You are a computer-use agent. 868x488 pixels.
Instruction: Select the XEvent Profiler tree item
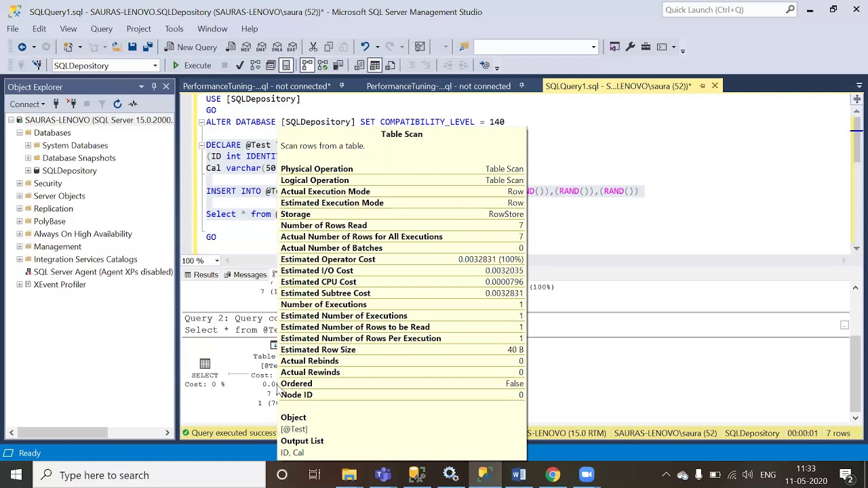point(60,285)
